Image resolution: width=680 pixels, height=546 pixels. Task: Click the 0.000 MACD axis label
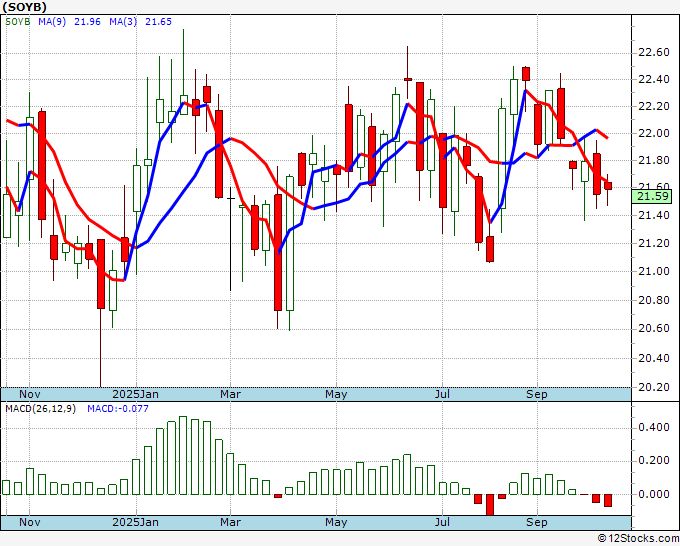pyautogui.click(x=653, y=494)
